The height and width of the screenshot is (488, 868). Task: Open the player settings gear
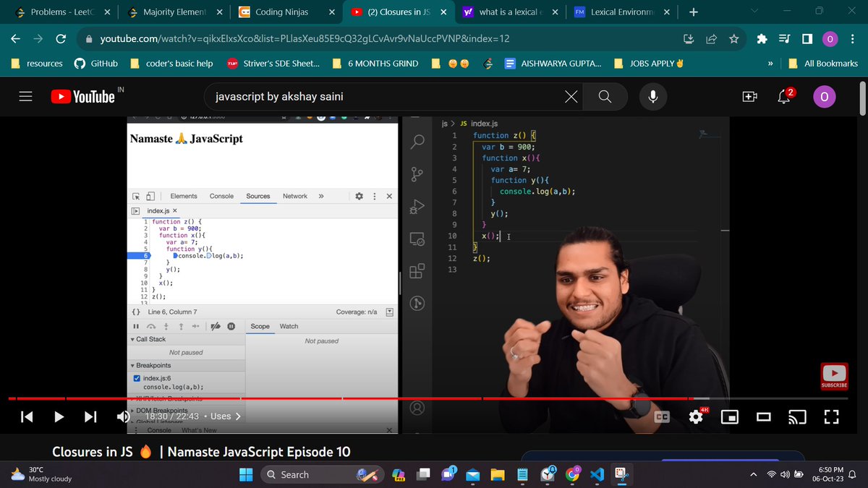point(696,416)
